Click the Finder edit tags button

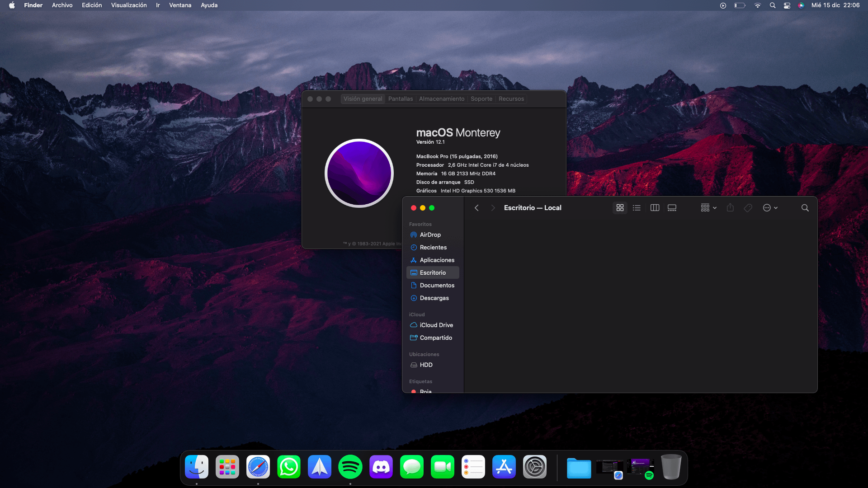(748, 208)
